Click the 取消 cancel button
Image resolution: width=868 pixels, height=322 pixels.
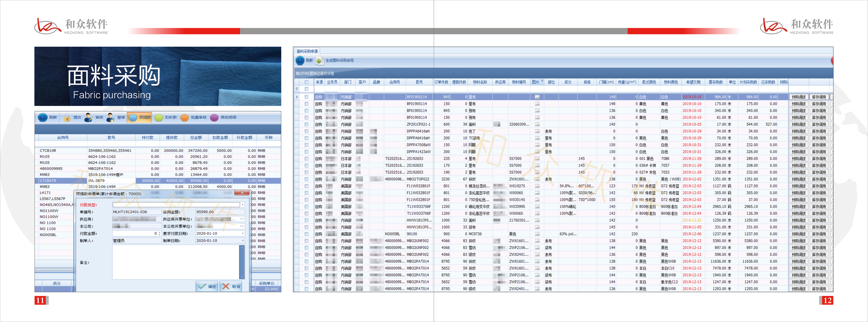pos(231,286)
